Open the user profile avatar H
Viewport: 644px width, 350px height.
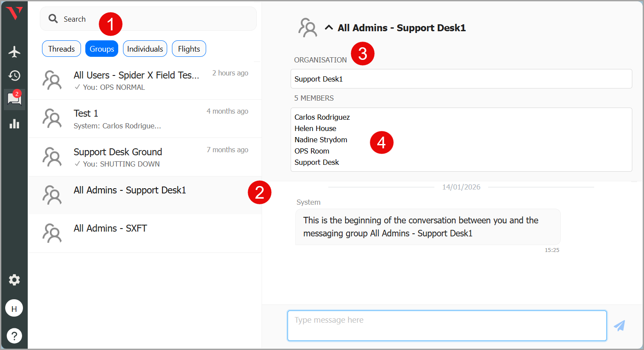click(x=14, y=309)
